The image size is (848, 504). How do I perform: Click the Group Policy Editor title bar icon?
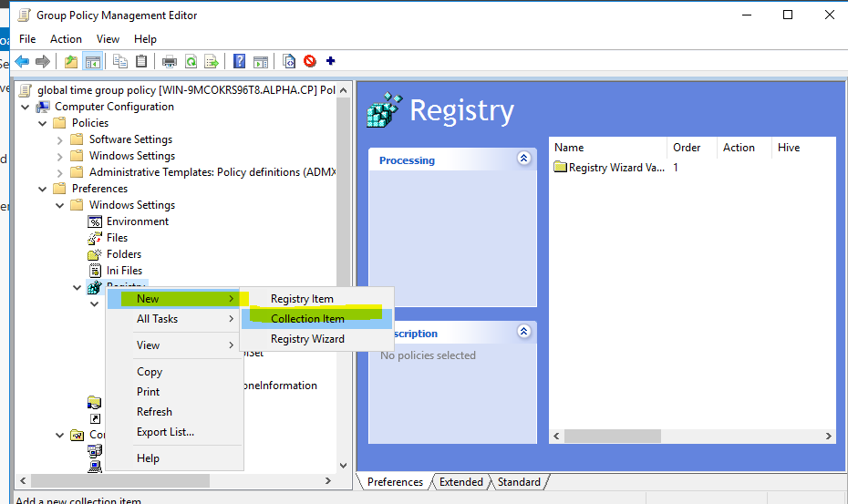pyautogui.click(x=25, y=15)
